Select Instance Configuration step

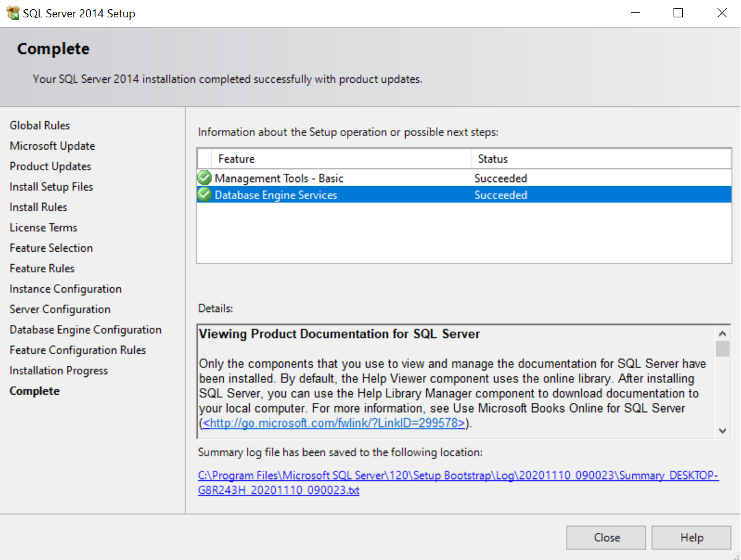[66, 289]
